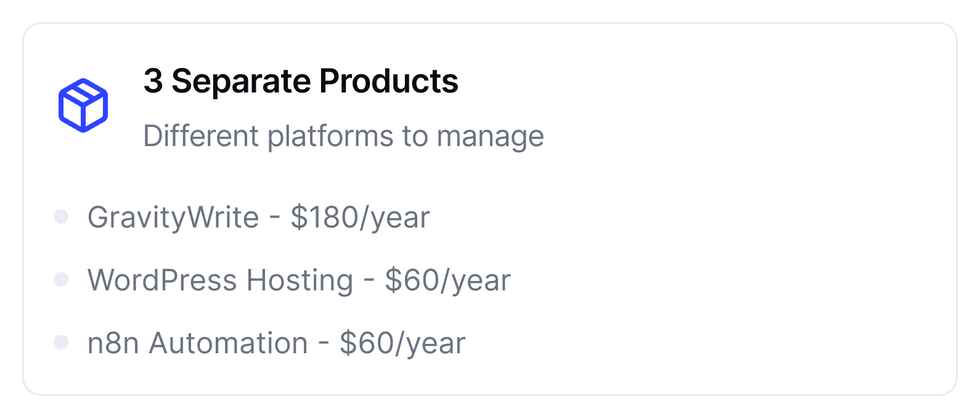Select the "3 Separate Products" heading
The height and width of the screenshot is (418, 980).
pyautogui.click(x=301, y=81)
